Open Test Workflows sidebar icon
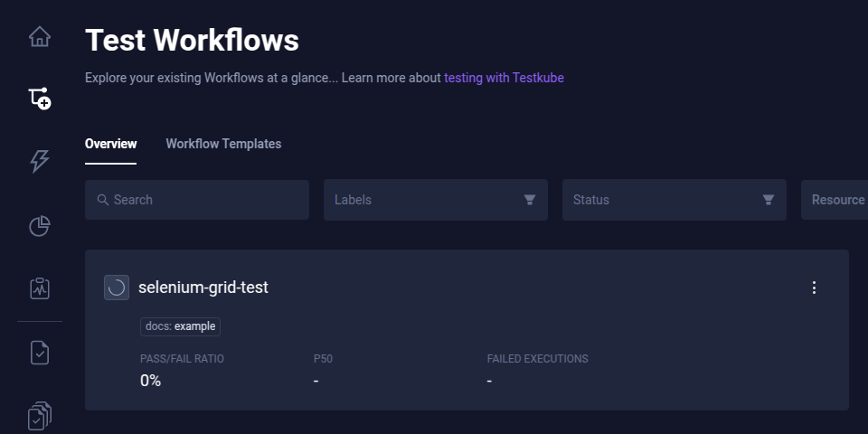 point(39,99)
